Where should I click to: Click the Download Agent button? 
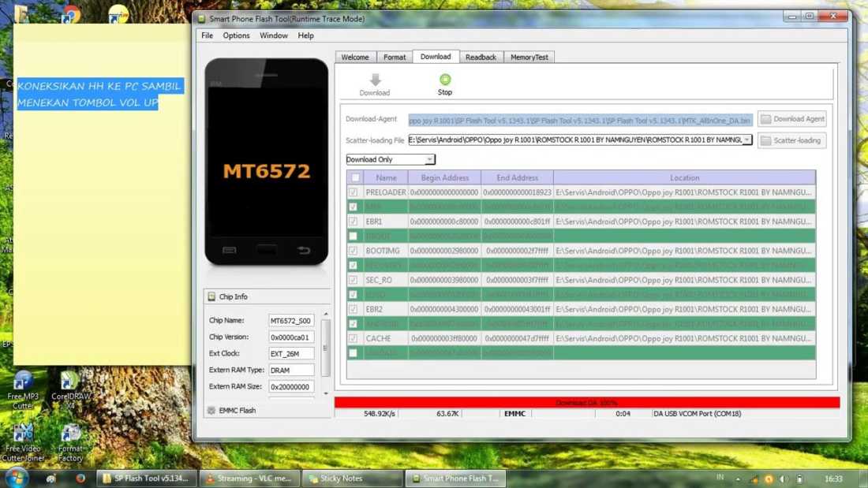click(792, 119)
